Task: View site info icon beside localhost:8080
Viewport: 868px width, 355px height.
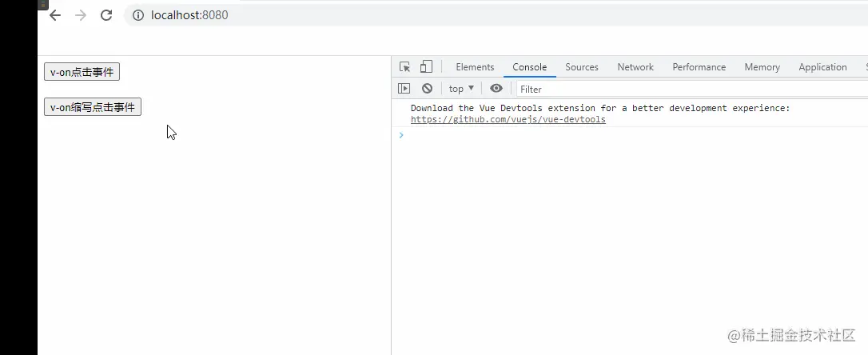Action: (x=137, y=15)
